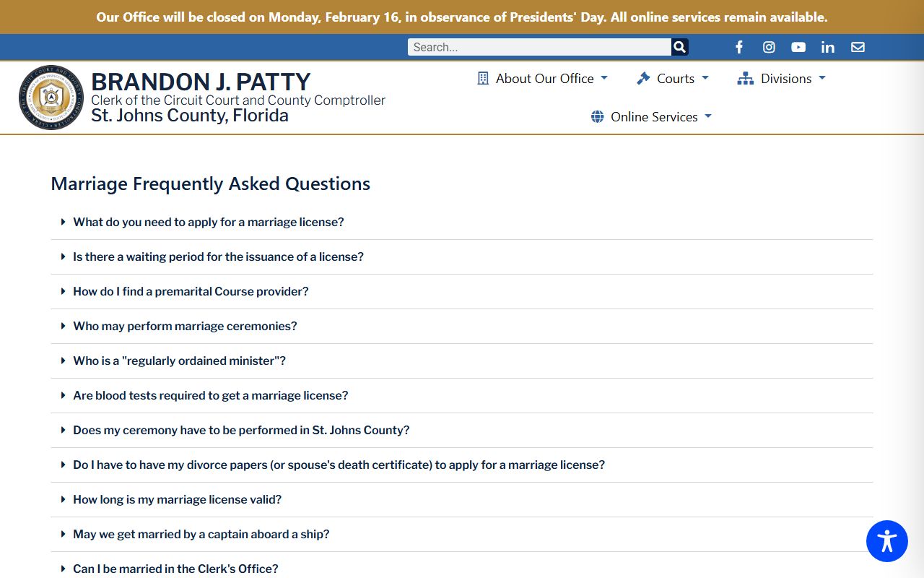This screenshot has height=578, width=924.
Task: Open the Instagram icon link
Action: coord(770,47)
